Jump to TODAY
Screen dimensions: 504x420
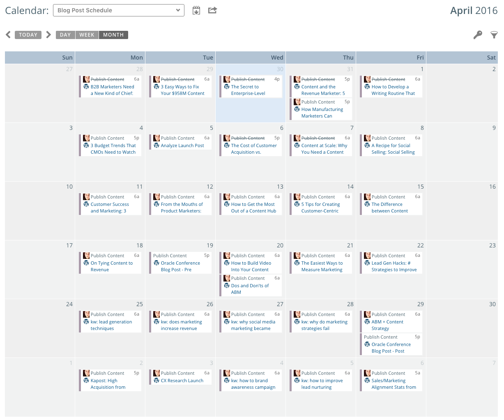coord(28,35)
